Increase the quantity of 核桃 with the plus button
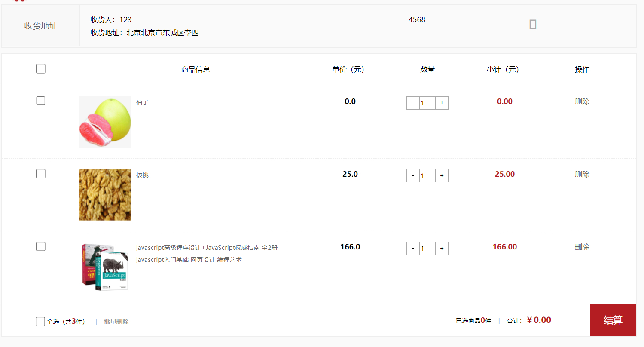Viewport: 644px width, 347px height. [442, 175]
